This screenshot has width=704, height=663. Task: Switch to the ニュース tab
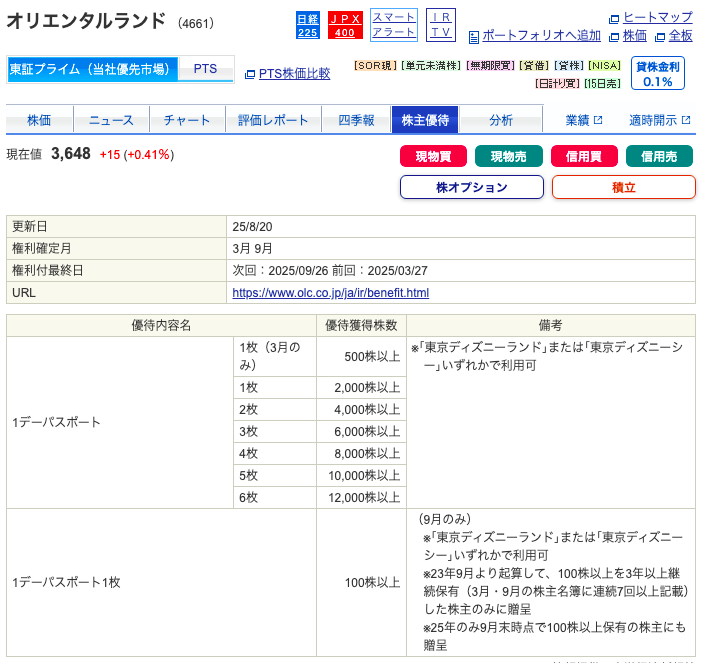coord(111,120)
